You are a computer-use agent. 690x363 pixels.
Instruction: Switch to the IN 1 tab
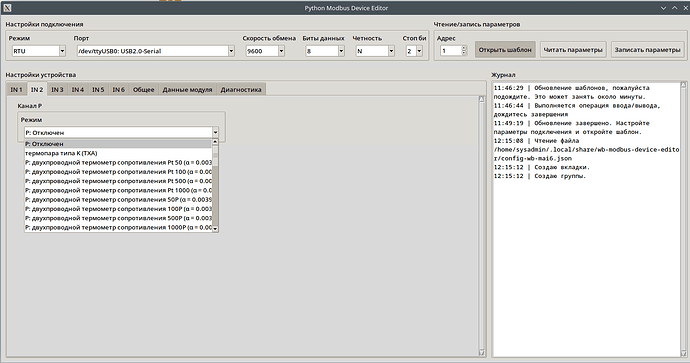(x=16, y=89)
